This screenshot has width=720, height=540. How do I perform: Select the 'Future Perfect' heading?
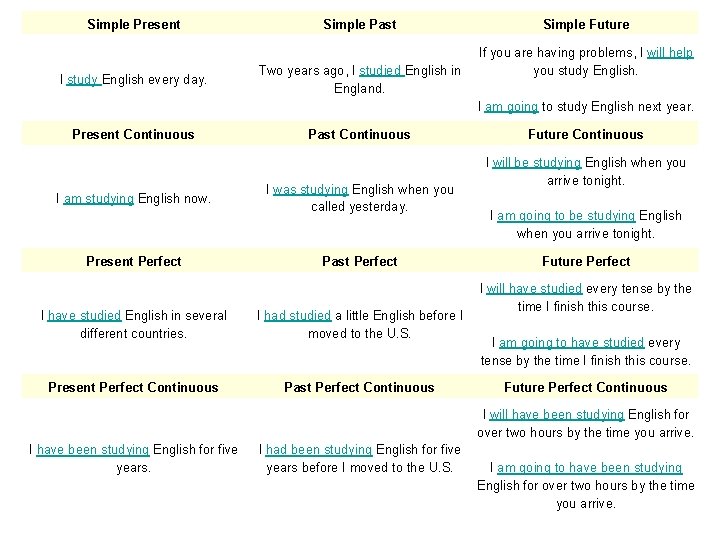click(x=586, y=261)
